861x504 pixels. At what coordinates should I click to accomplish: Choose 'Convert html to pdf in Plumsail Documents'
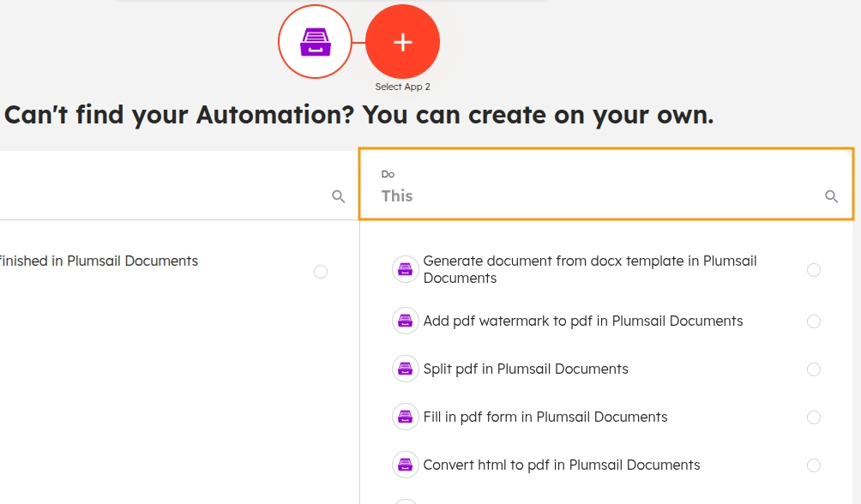561,465
